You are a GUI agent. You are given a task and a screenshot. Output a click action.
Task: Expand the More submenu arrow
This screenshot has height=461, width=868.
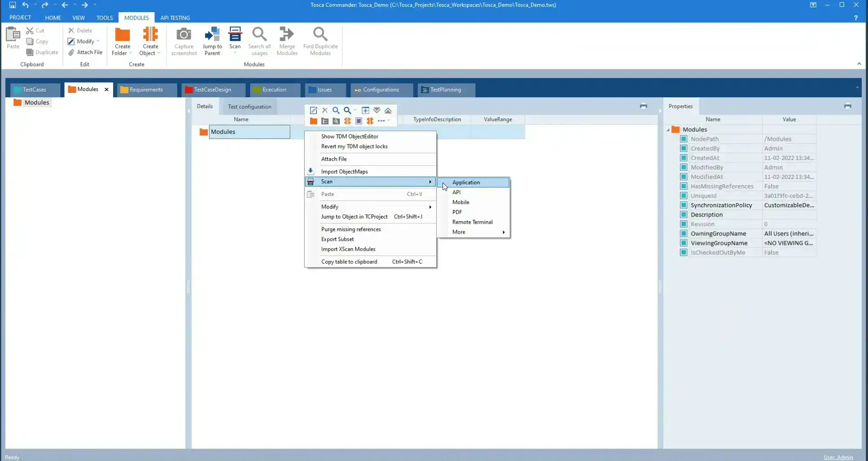point(504,232)
